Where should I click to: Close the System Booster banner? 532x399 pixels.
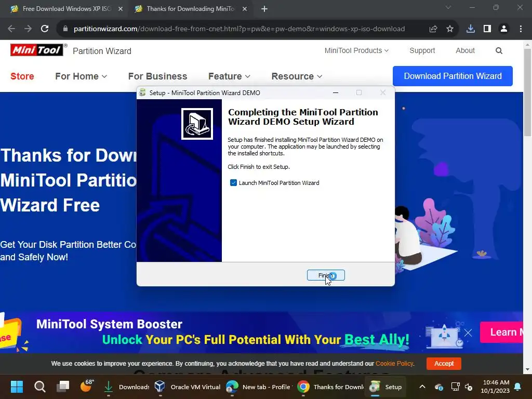(468, 332)
